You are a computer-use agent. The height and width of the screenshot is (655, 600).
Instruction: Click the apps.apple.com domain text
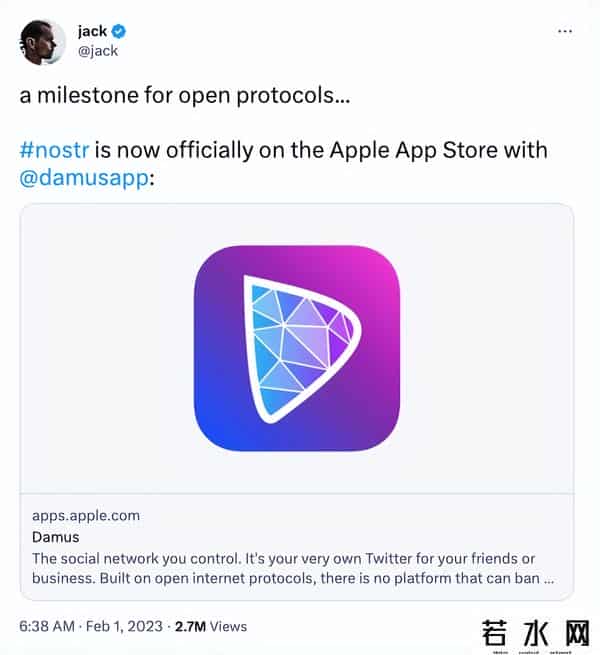tap(86, 516)
